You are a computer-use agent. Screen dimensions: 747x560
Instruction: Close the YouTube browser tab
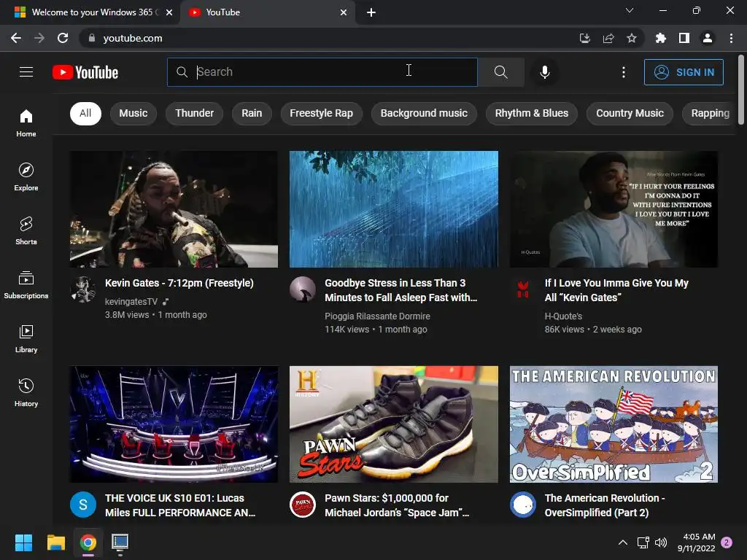click(x=344, y=12)
